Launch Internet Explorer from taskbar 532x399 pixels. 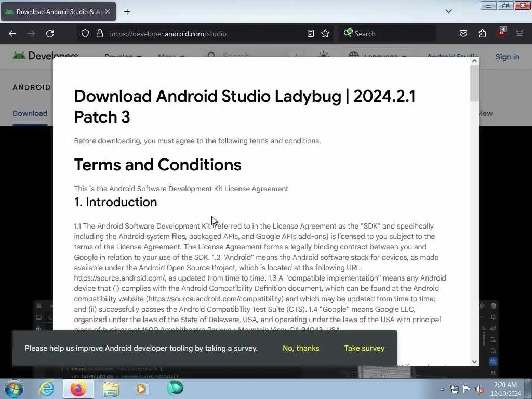(46, 389)
